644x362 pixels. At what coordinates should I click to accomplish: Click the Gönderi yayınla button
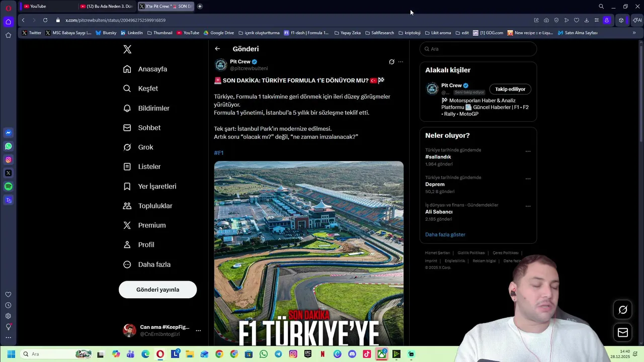[x=157, y=290]
